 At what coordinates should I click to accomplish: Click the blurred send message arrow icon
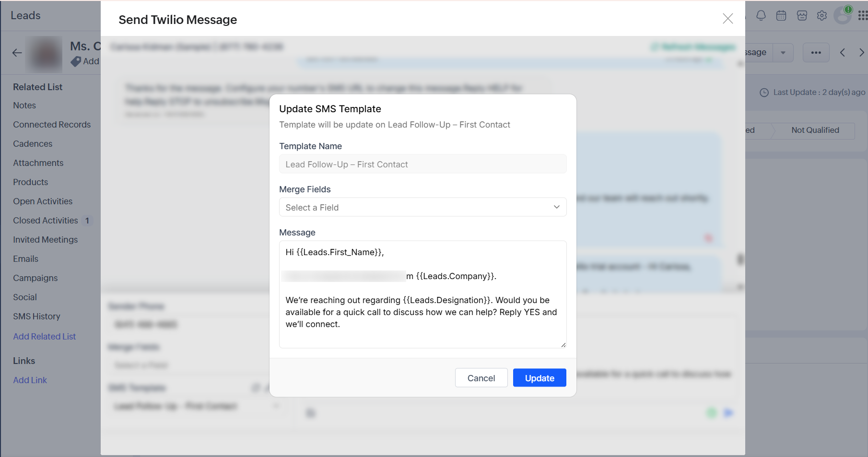[x=728, y=413]
